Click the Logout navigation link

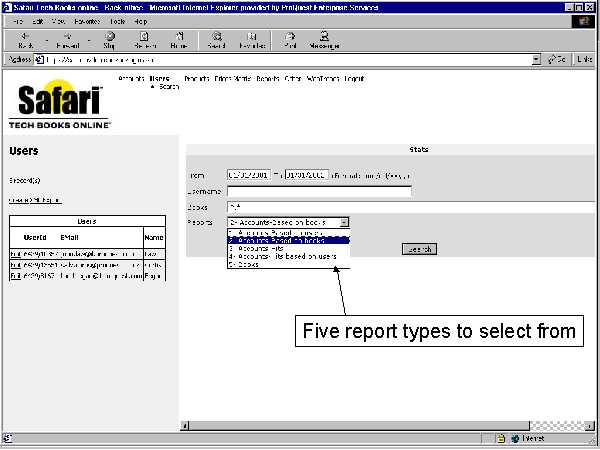point(354,78)
